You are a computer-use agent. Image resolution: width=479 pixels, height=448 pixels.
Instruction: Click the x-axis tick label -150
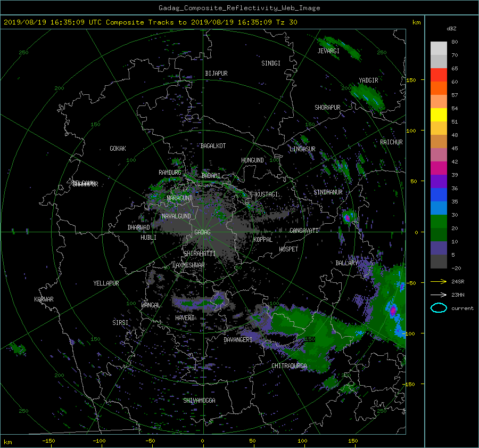coord(48,441)
